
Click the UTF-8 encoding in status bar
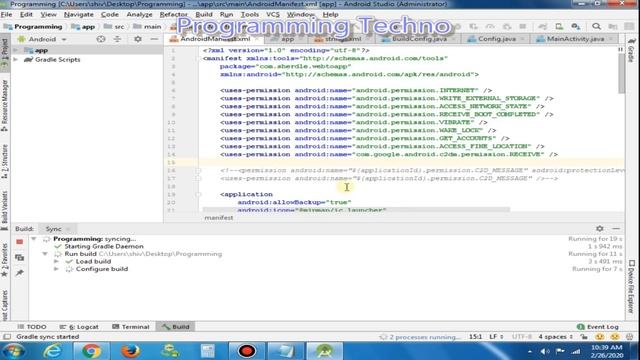[522, 337]
